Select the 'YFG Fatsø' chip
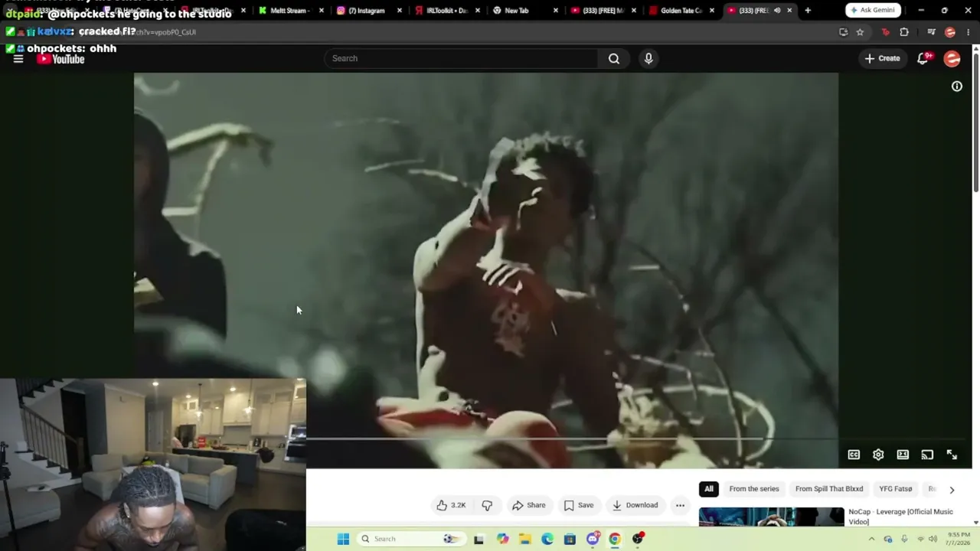Viewport: 980px width, 551px height. 896,489
